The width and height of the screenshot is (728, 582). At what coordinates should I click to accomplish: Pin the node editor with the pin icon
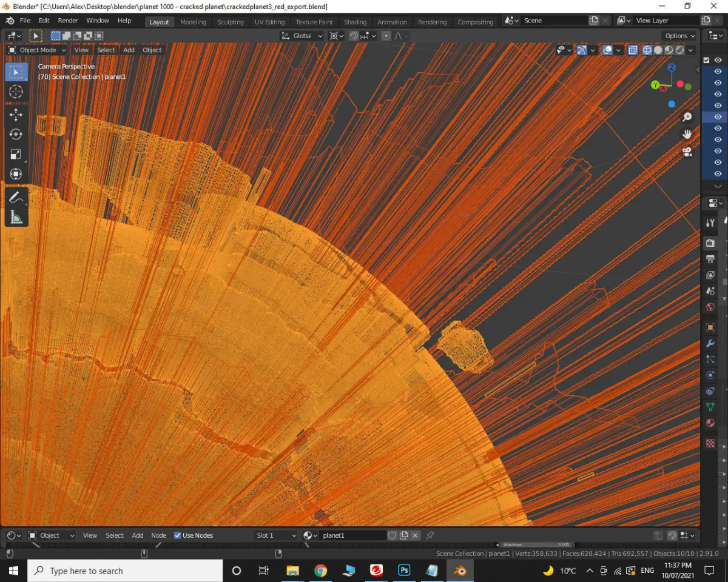click(x=430, y=535)
